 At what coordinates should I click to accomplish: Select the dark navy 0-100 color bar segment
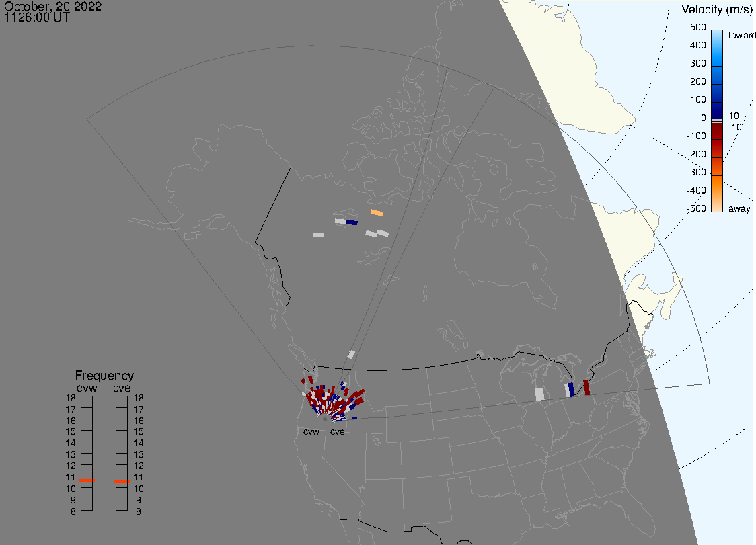point(717,110)
